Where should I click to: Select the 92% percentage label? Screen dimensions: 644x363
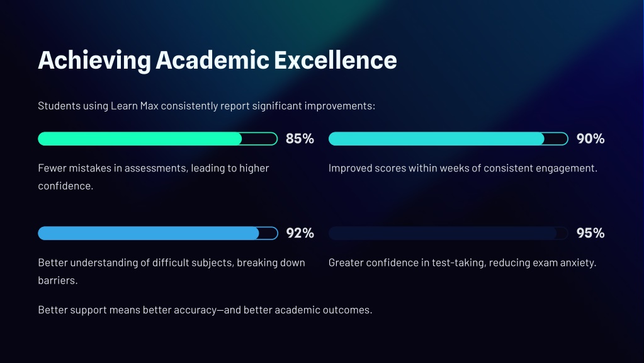point(300,233)
